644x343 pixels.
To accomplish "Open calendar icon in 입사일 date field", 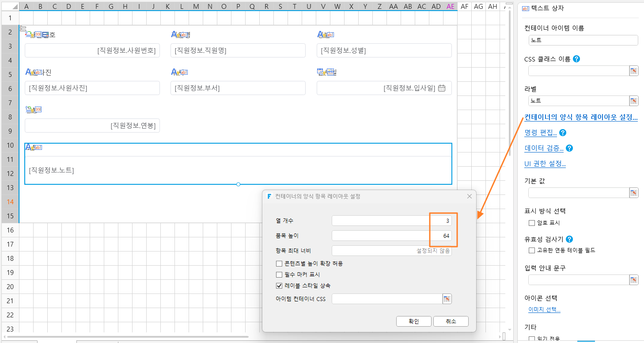I will 442,88.
